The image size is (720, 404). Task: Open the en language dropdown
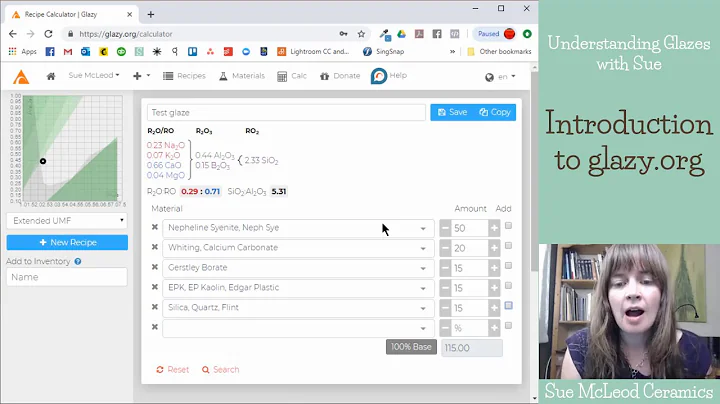[500, 77]
